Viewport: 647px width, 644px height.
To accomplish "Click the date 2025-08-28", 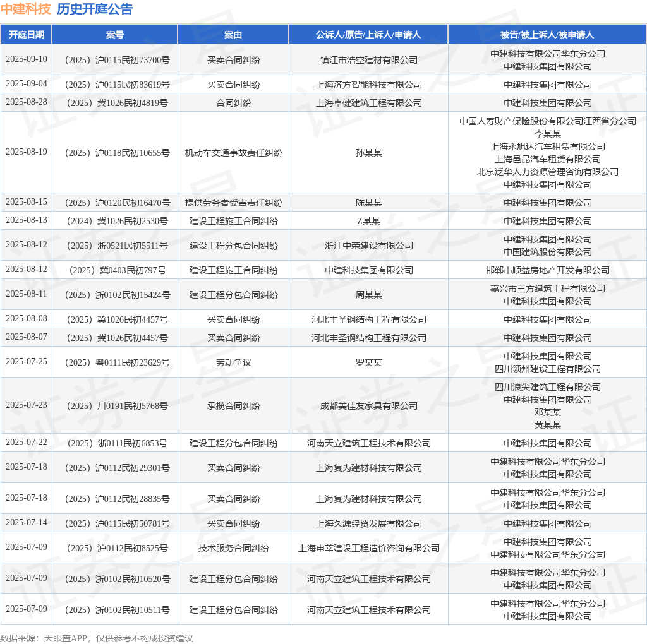I will [x=27, y=102].
